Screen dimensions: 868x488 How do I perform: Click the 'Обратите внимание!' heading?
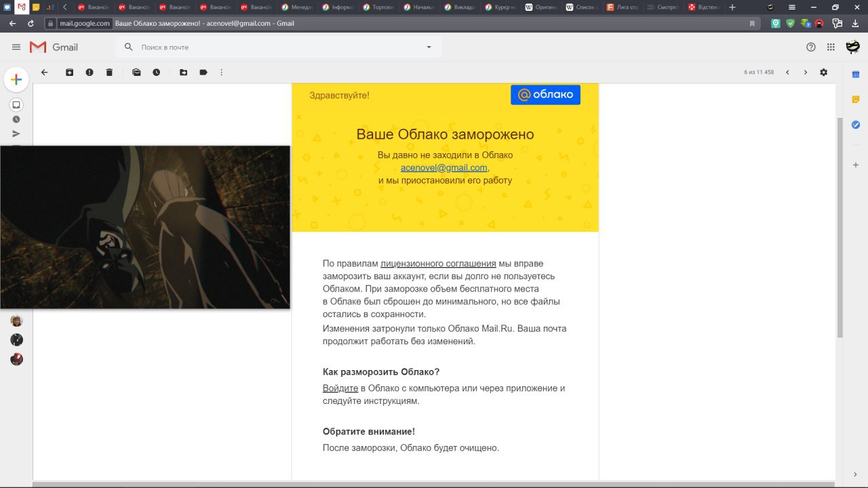(369, 431)
